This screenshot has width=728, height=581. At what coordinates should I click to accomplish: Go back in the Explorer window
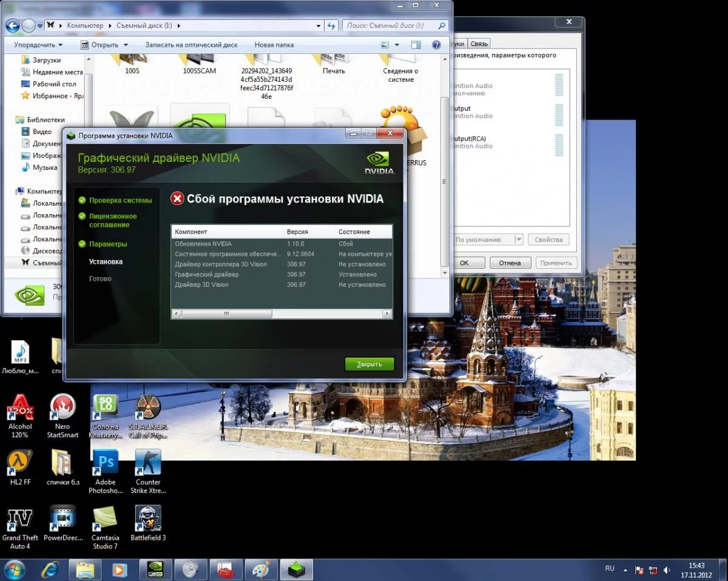click(13, 26)
